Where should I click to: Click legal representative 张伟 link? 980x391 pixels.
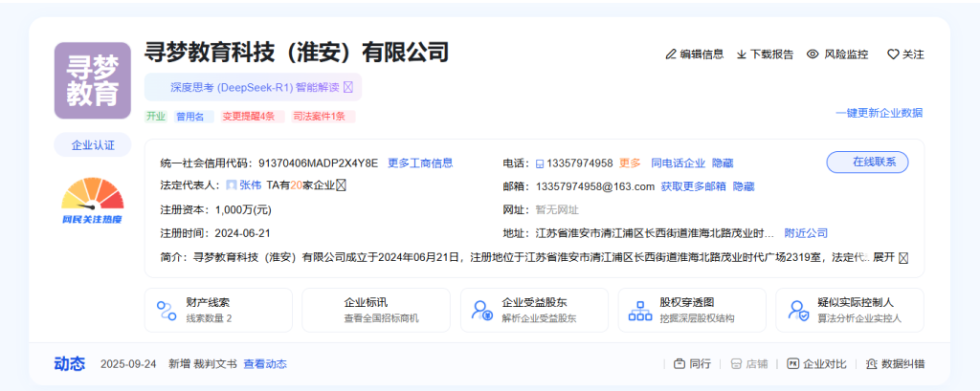pos(250,185)
